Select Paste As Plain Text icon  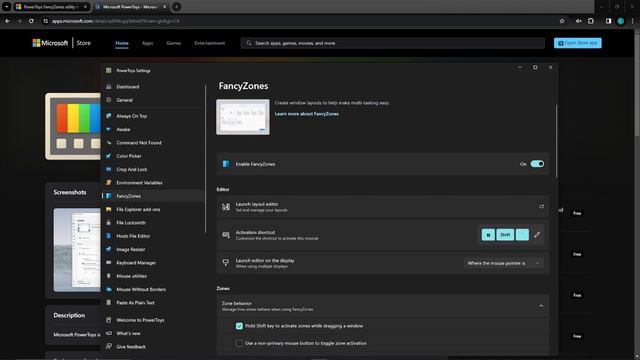(109, 303)
